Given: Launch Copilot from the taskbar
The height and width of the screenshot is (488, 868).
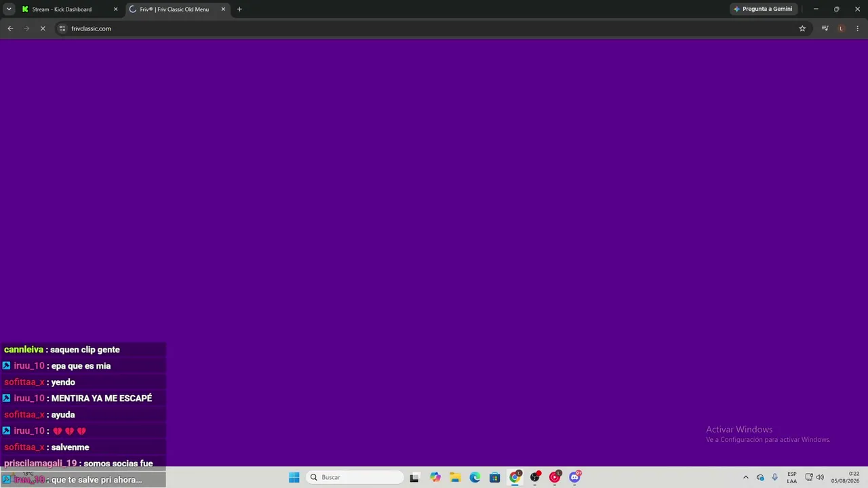Looking at the screenshot, I should pos(435,477).
